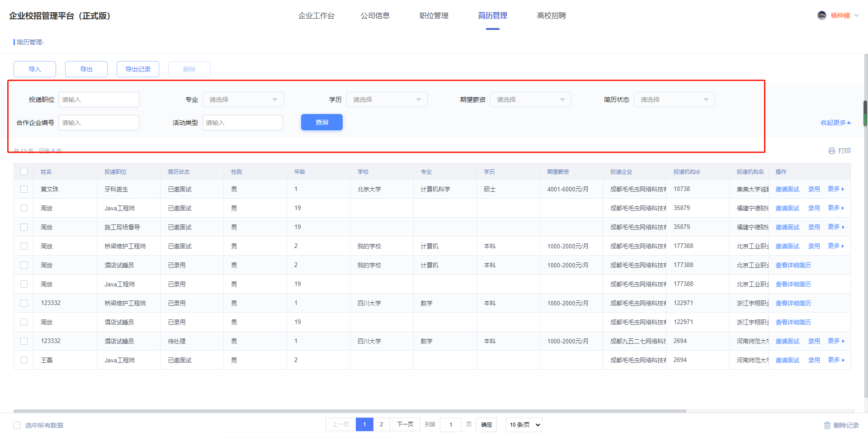This screenshot has width=868, height=438.
Task: Switch to the 企业工作台 tab
Action: [316, 16]
